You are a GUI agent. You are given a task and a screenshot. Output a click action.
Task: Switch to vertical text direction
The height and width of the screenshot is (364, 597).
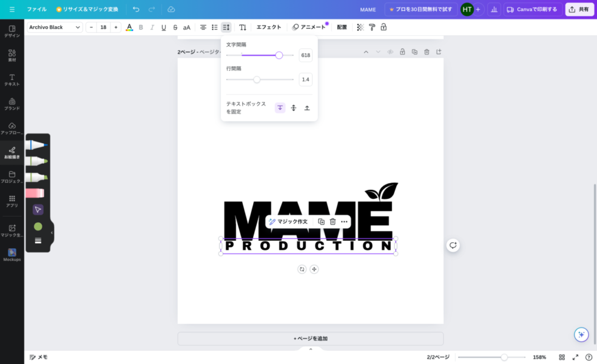click(243, 27)
